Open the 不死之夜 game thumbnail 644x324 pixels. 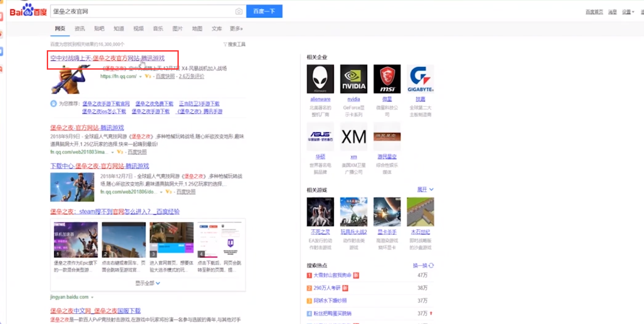(x=320, y=211)
